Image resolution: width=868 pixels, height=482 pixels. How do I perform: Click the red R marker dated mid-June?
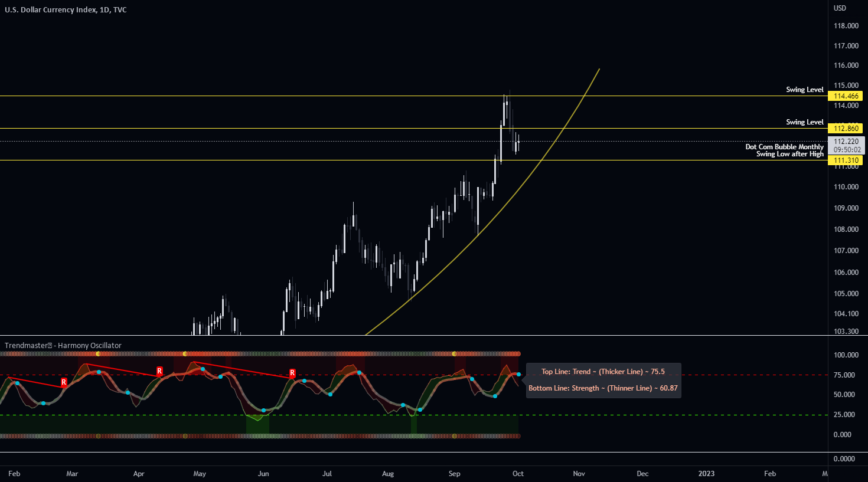292,373
